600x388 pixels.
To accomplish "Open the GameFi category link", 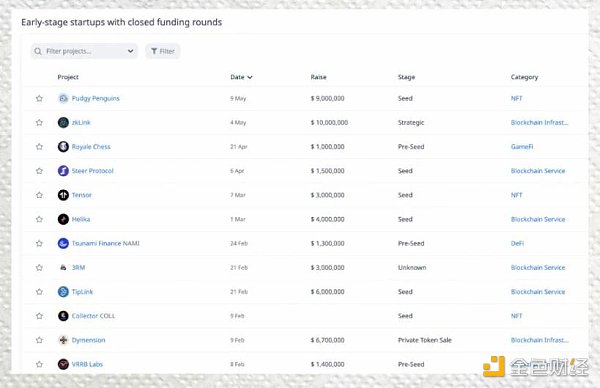I will click(x=522, y=147).
